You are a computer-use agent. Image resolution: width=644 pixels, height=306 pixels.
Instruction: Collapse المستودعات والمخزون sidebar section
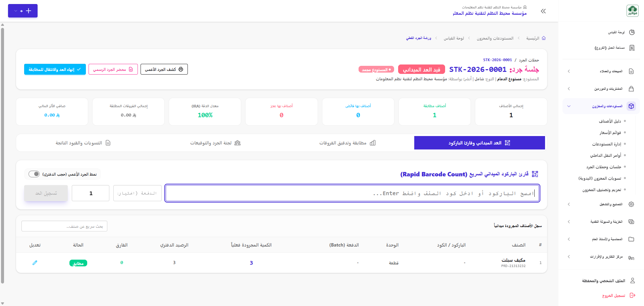[569, 106]
